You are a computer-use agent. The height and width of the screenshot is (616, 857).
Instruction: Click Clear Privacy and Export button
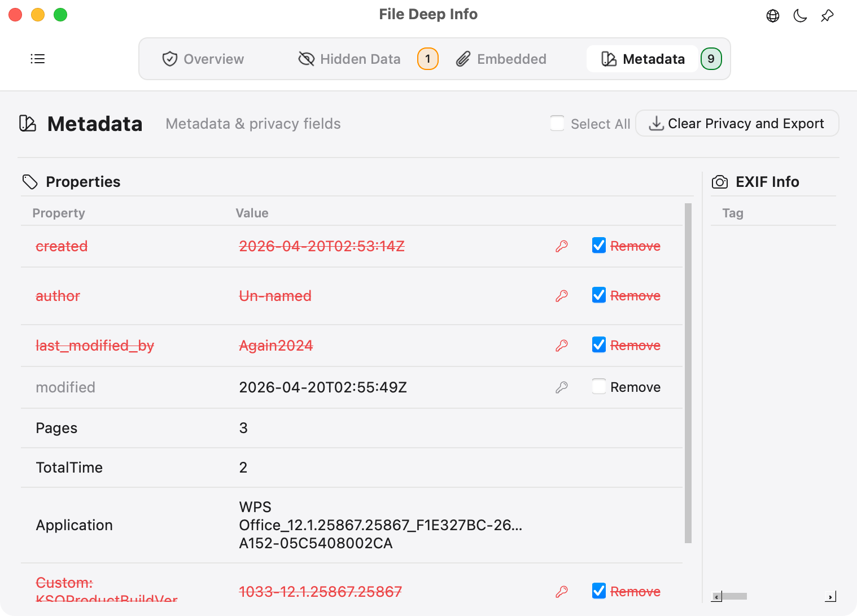(x=737, y=123)
